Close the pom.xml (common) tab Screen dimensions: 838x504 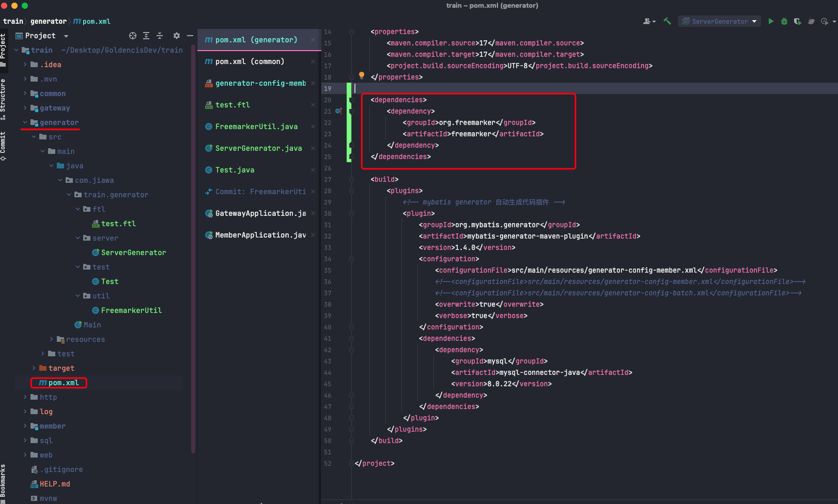(x=313, y=61)
